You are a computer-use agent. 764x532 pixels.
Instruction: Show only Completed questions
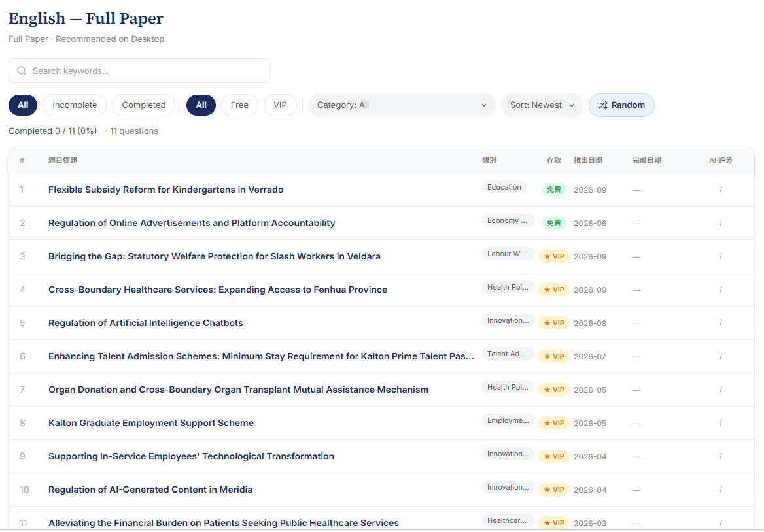144,105
